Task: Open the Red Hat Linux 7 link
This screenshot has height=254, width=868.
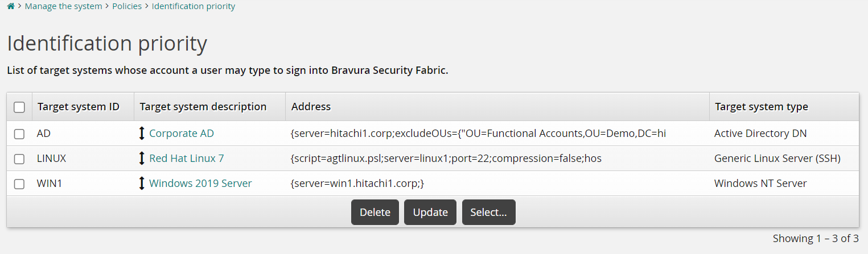Action: tap(187, 159)
